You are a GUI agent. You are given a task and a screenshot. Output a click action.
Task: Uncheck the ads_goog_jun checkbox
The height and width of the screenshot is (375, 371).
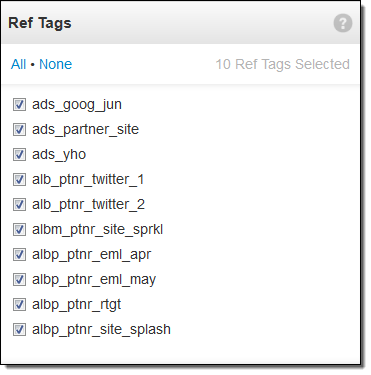click(x=19, y=104)
